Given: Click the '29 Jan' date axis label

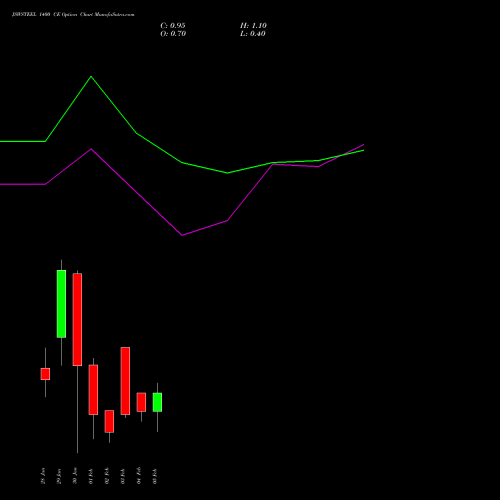Looking at the screenshot, I should pyautogui.click(x=59, y=476).
